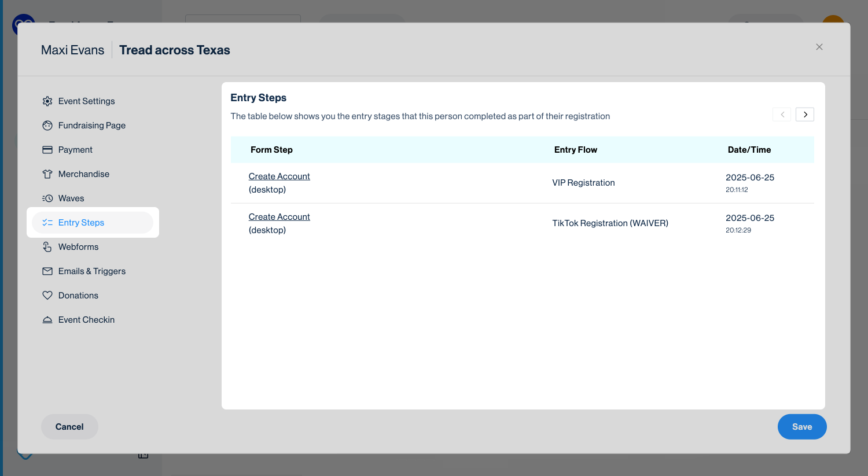868x476 pixels.
Task: Close the Tread across Texas dialog
Action: [x=819, y=47]
